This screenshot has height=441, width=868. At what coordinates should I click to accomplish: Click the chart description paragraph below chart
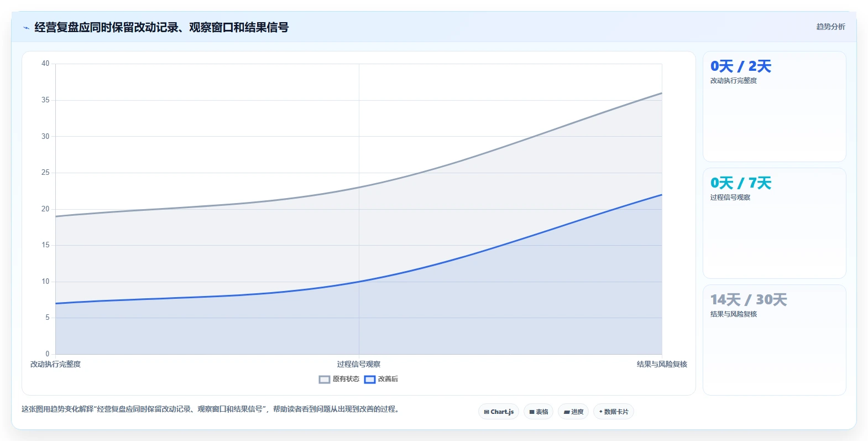210,409
